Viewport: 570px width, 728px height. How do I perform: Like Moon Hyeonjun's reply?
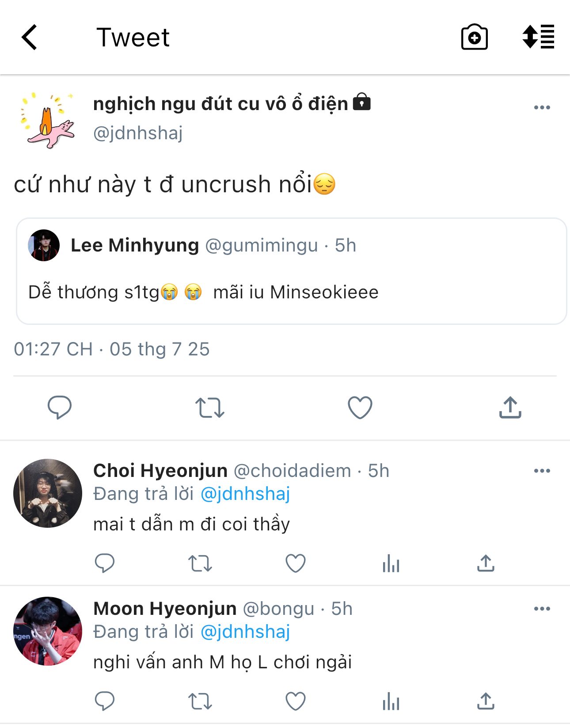(295, 701)
